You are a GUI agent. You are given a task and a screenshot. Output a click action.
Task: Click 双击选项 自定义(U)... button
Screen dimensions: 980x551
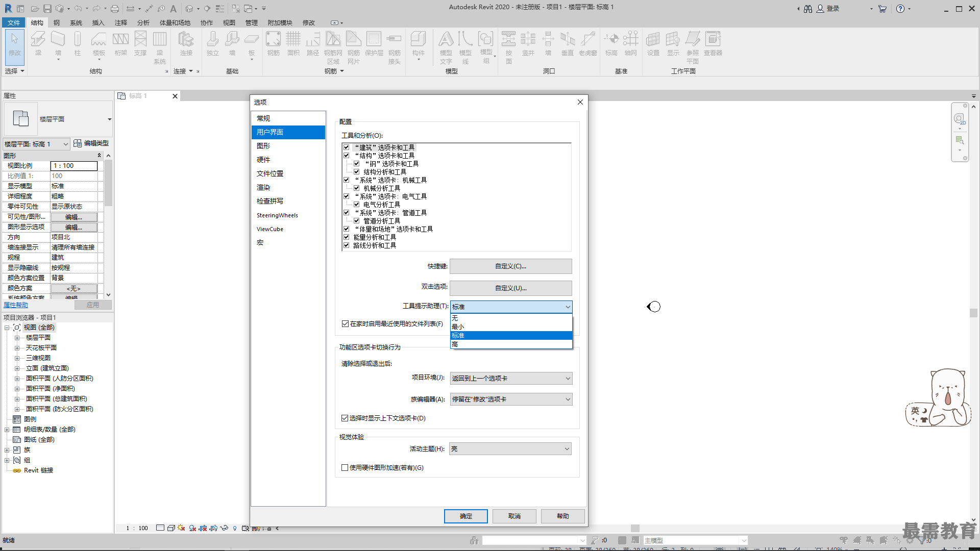[x=510, y=288]
